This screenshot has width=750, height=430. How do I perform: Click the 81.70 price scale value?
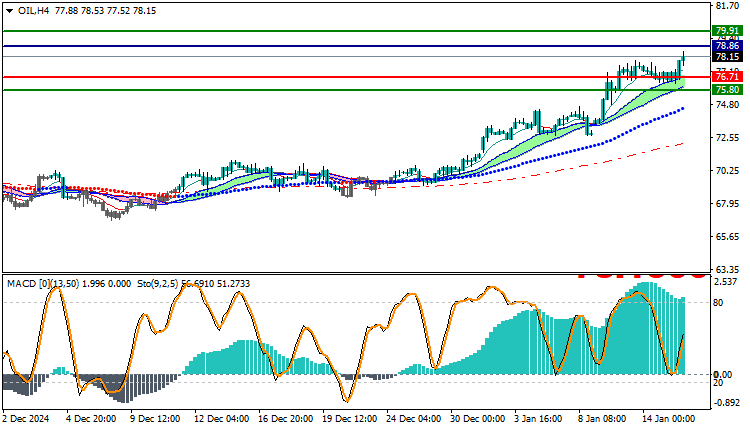click(x=728, y=6)
